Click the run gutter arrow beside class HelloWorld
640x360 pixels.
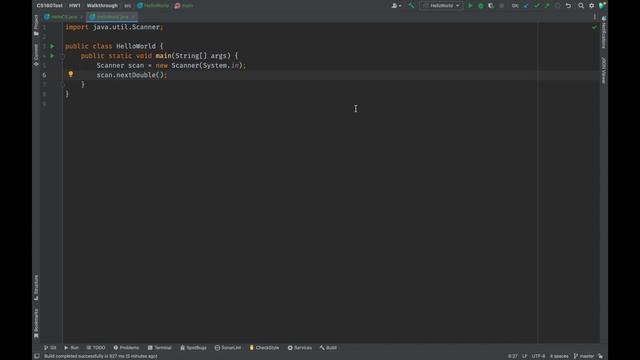[x=52, y=46]
